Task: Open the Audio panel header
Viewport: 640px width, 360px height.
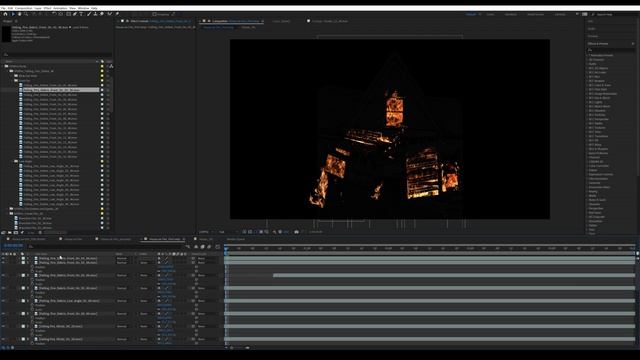Action: [x=591, y=29]
